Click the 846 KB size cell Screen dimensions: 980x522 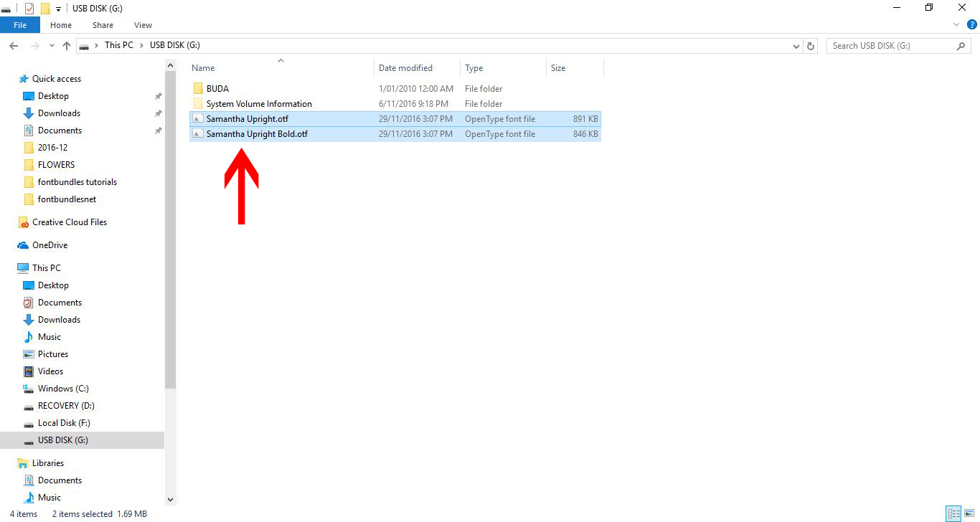585,134
